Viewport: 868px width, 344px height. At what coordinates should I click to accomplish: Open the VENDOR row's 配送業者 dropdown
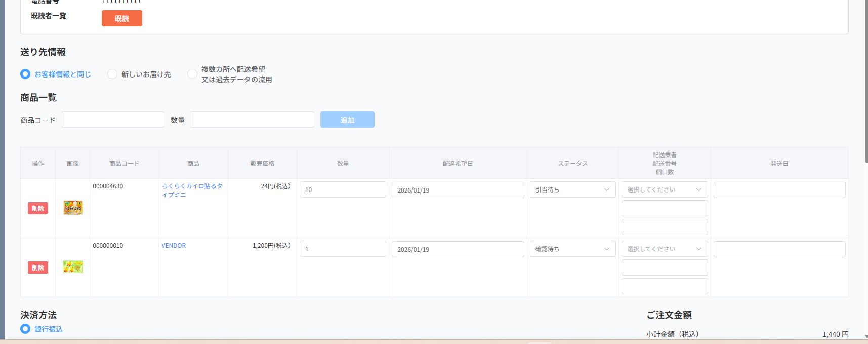pos(664,249)
